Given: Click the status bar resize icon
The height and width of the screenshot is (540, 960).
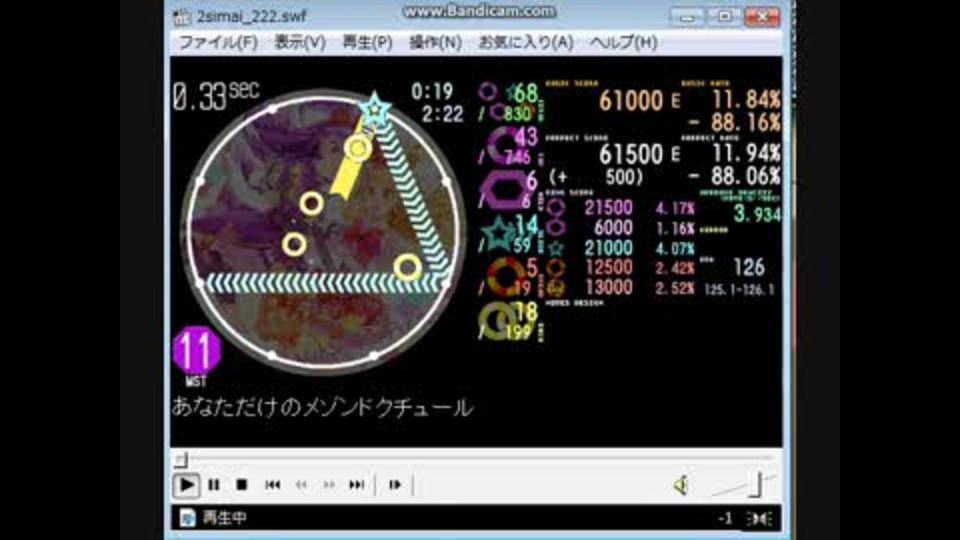Looking at the screenshot, I should (760, 519).
